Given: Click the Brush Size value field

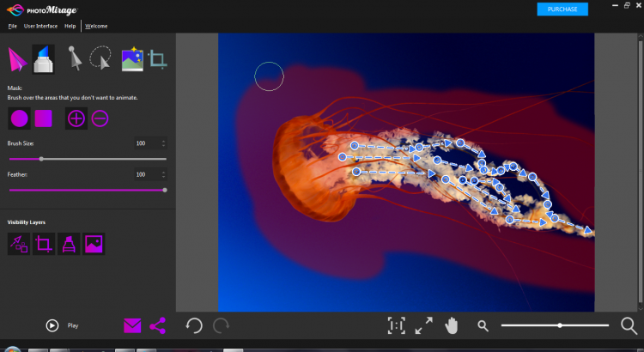Looking at the screenshot, I should coord(147,143).
